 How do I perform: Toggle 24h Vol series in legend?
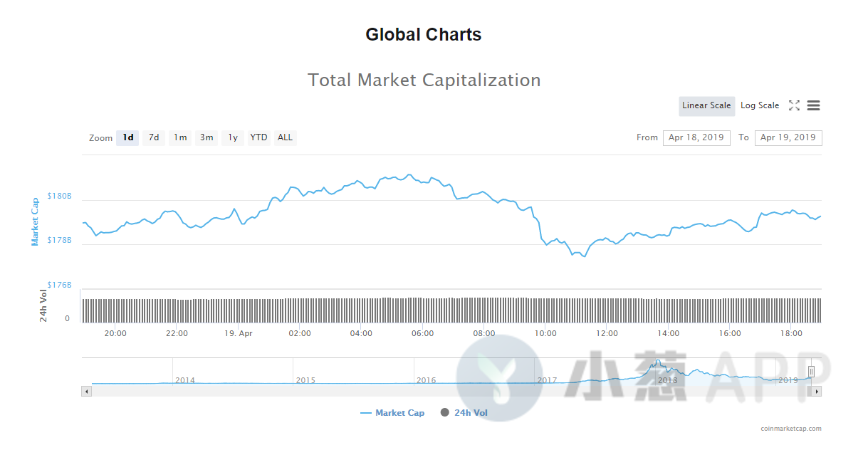464,413
